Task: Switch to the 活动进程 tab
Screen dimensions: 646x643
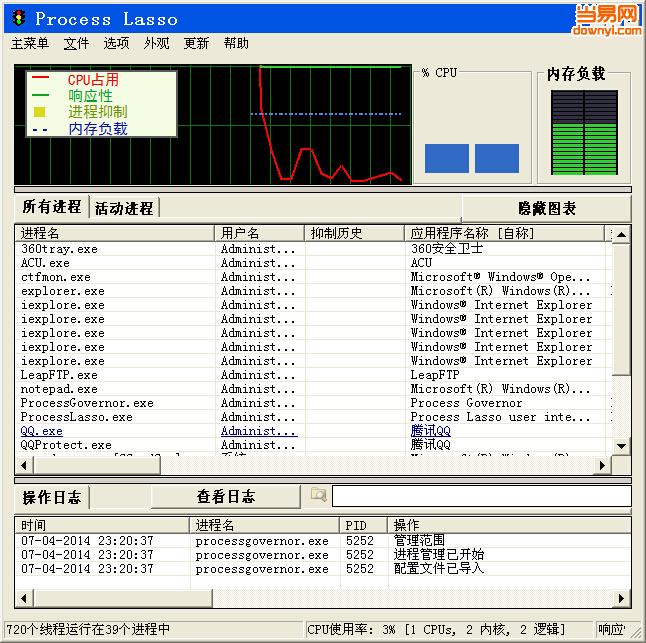Action: coord(124,208)
